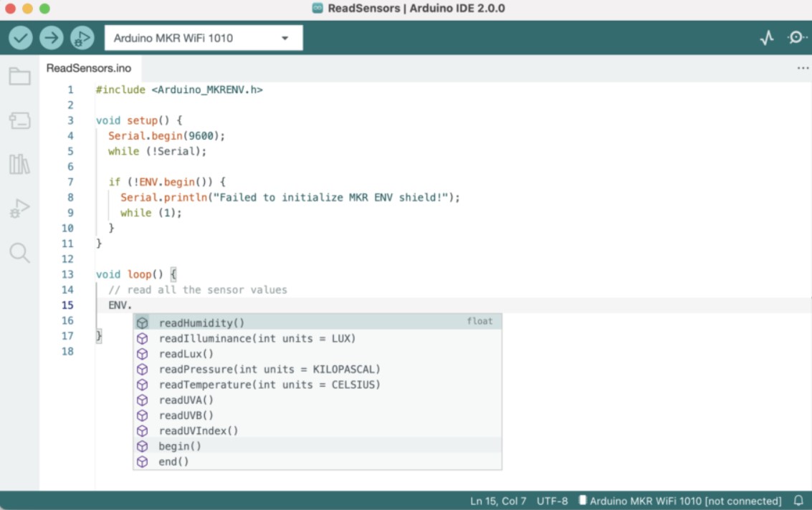
Task: Choose readUVIndex() suggestion
Action: (x=317, y=430)
